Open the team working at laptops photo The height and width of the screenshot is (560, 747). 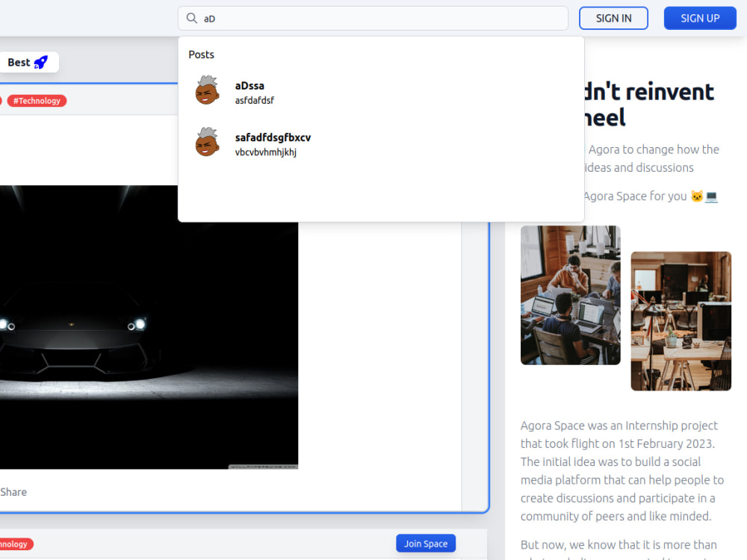point(570,295)
